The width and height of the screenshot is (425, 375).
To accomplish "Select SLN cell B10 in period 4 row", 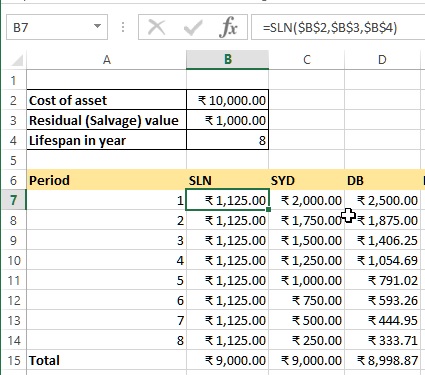I will tap(228, 260).
